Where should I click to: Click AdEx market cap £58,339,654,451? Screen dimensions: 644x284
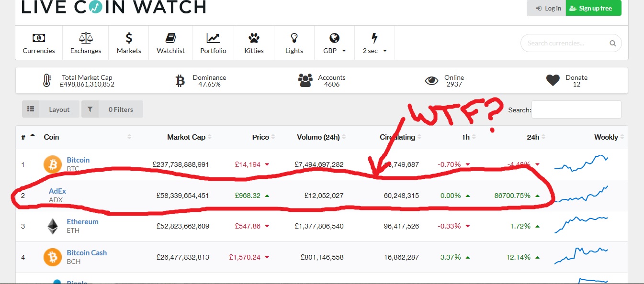click(183, 196)
